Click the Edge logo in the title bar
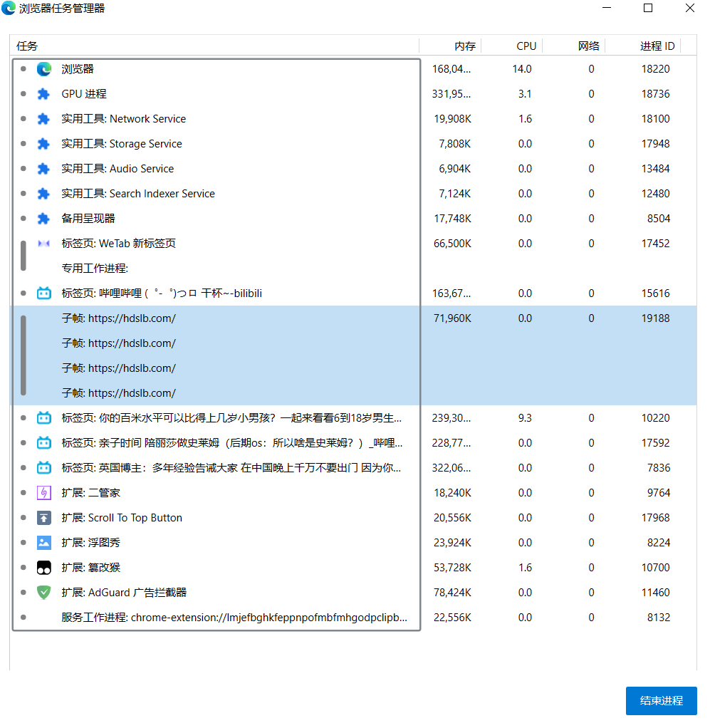 [x=9, y=9]
